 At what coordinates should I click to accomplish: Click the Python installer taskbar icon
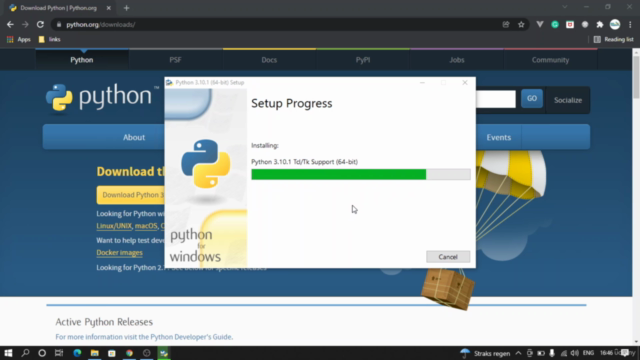(164, 353)
